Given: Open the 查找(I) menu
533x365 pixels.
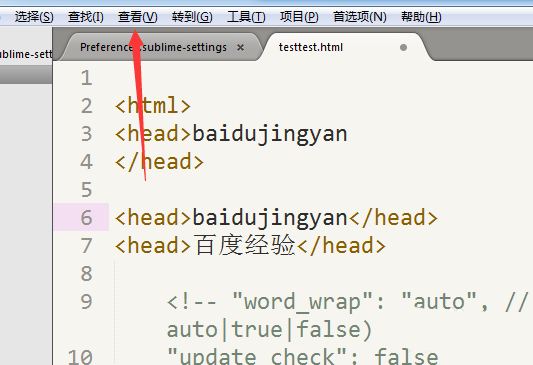Looking at the screenshot, I should pyautogui.click(x=86, y=17).
